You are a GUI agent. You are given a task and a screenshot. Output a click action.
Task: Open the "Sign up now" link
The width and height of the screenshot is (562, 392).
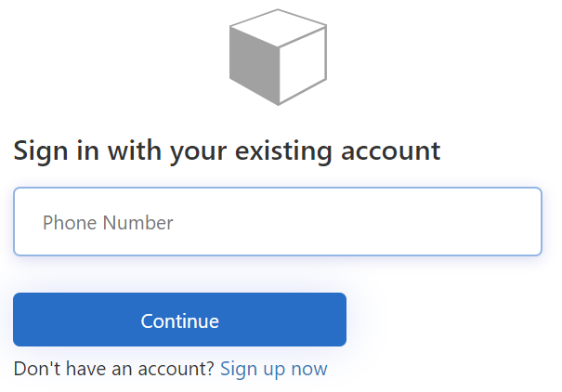click(273, 369)
